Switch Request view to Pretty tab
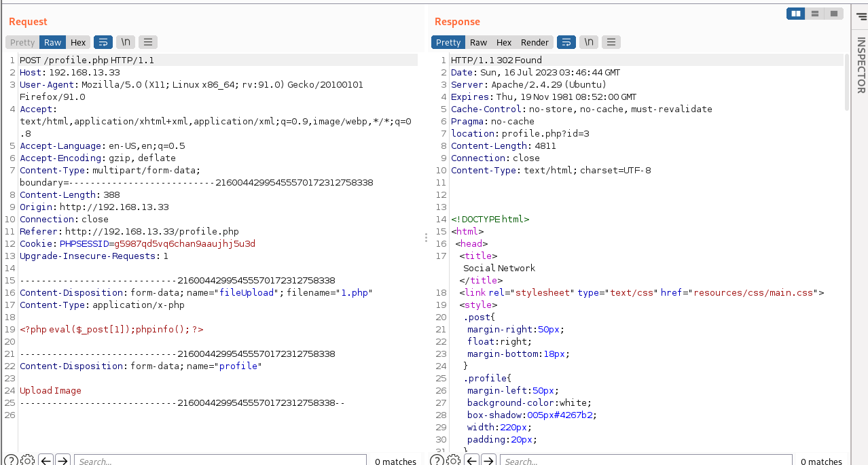This screenshot has height=465, width=868. (22, 42)
